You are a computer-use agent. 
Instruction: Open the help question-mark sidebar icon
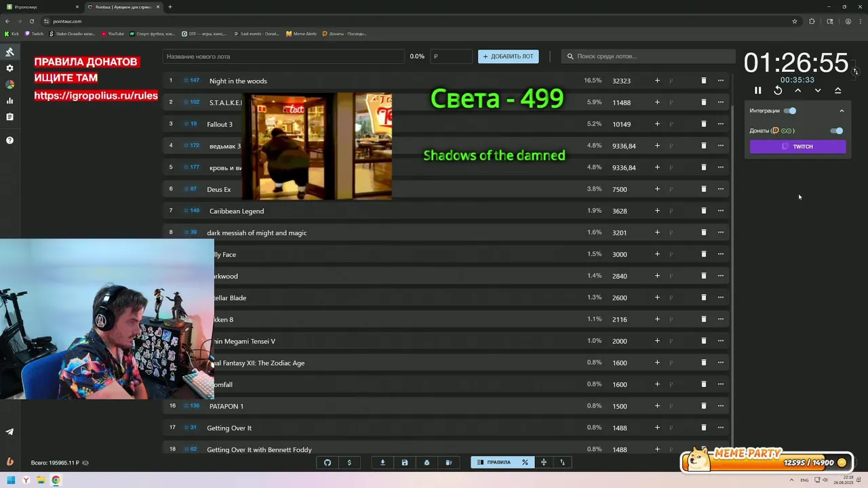(9, 140)
